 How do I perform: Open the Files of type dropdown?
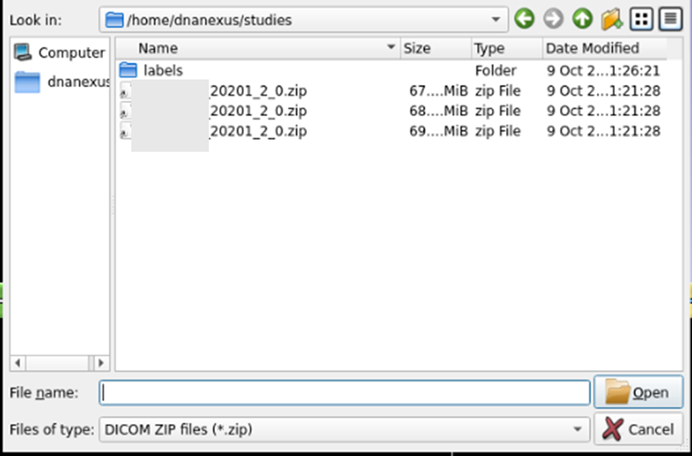click(576, 429)
